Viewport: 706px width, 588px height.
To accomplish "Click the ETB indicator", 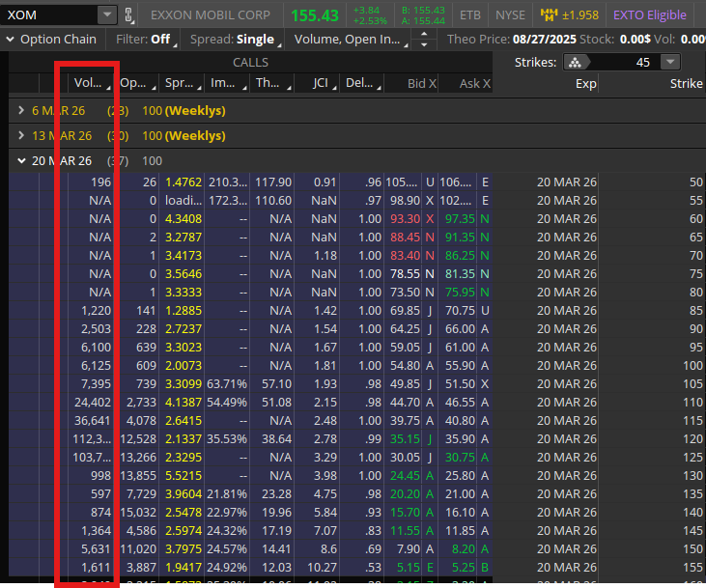I will tap(470, 15).
